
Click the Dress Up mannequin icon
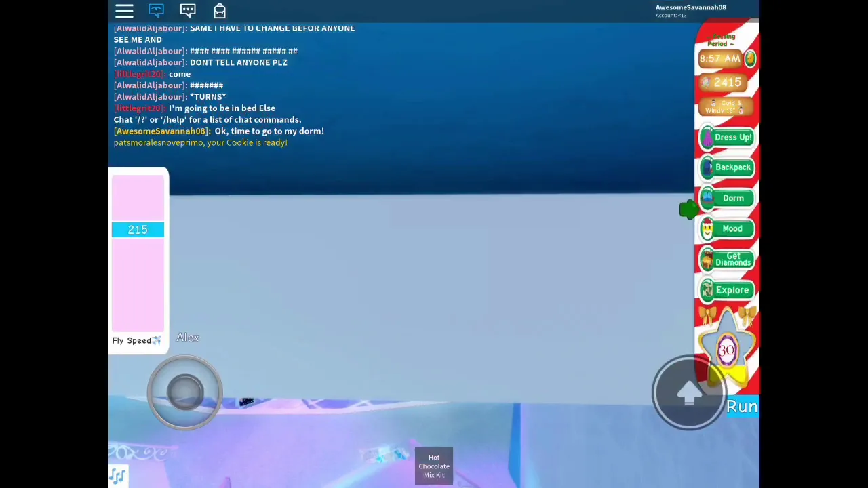pyautogui.click(x=707, y=138)
